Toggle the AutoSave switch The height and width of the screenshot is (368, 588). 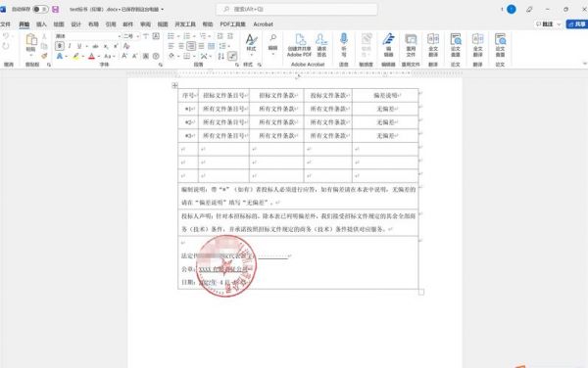point(40,9)
